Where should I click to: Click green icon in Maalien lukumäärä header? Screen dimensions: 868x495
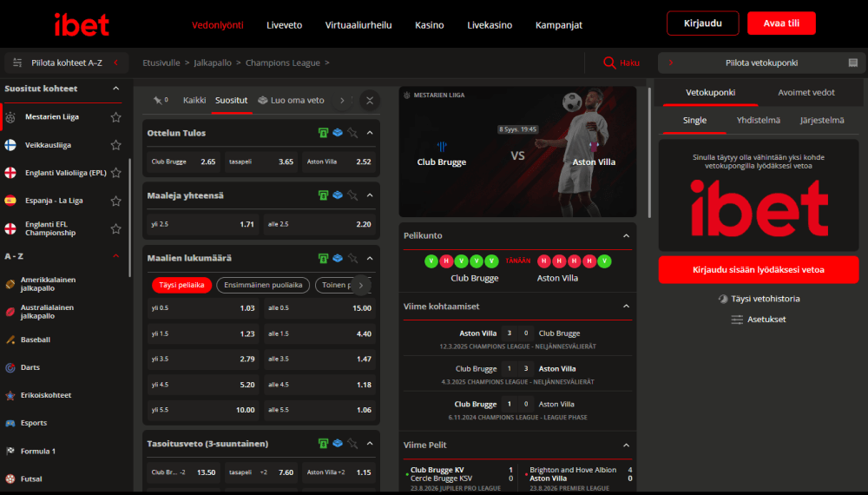point(323,258)
